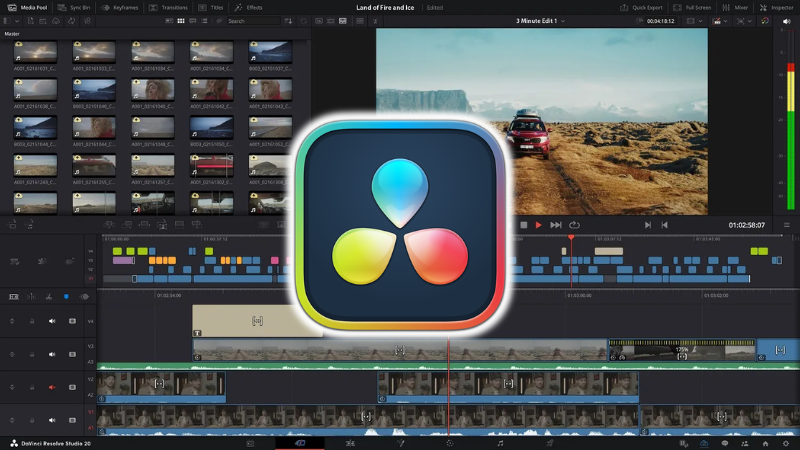800x450 pixels.
Task: Mute track V4 with its speaker icon
Action: point(52,321)
